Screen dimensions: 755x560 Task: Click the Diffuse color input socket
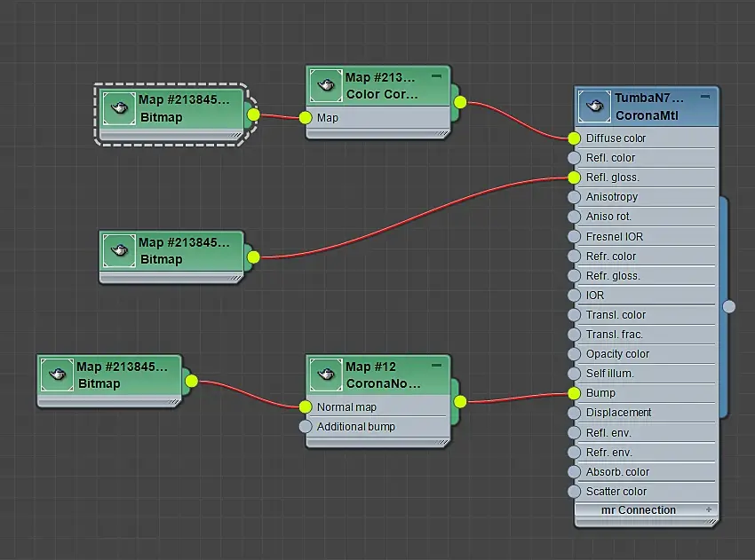pyautogui.click(x=574, y=138)
